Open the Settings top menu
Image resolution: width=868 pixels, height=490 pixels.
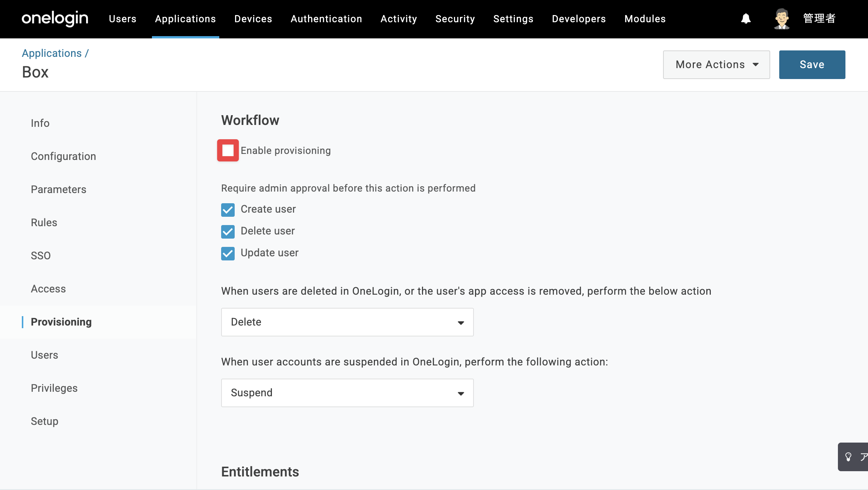click(513, 19)
